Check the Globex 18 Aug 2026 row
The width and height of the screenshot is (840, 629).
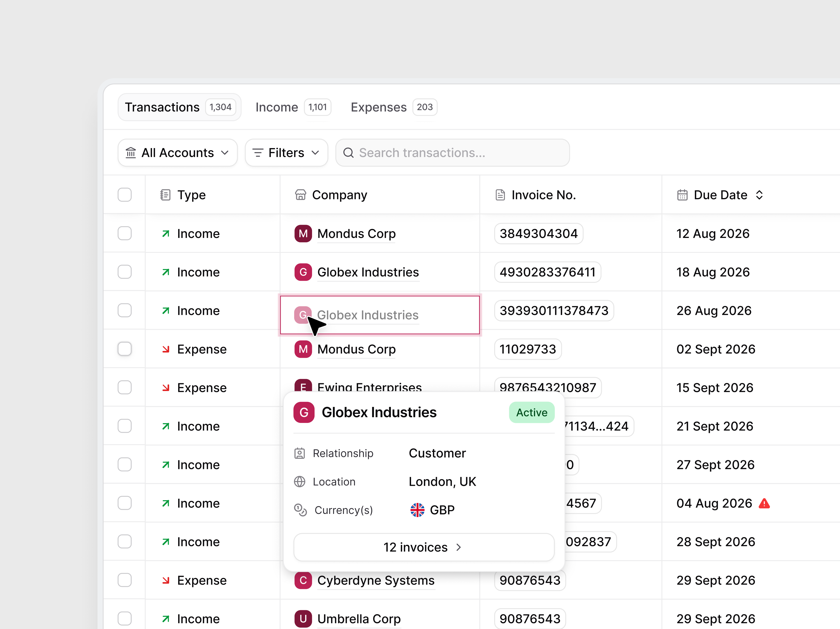pos(124,272)
